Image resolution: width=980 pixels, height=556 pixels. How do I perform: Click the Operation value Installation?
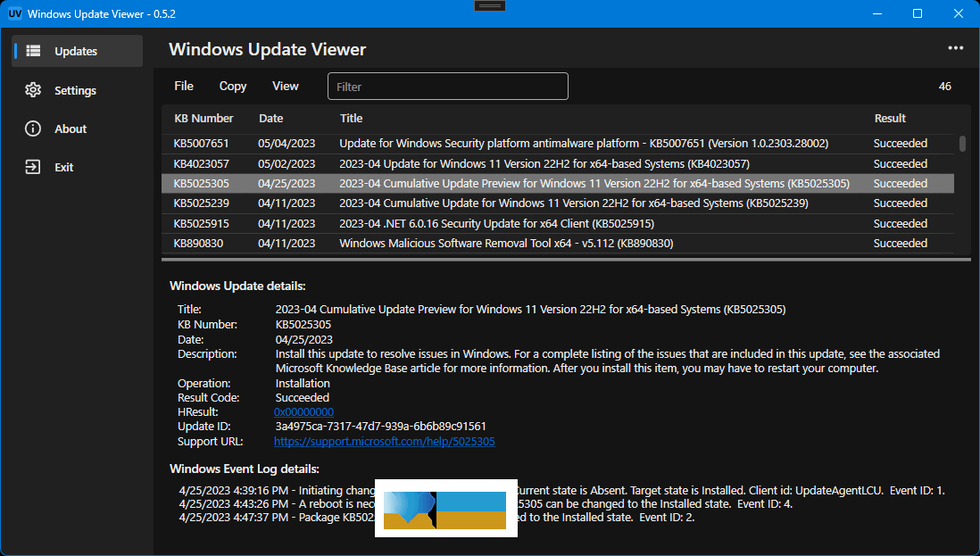pyautogui.click(x=303, y=384)
